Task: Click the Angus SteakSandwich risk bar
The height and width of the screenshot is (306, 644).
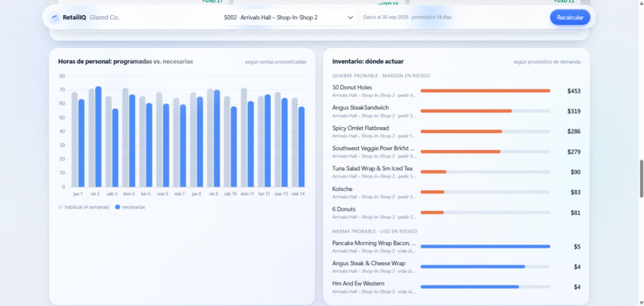Action: pos(485,111)
